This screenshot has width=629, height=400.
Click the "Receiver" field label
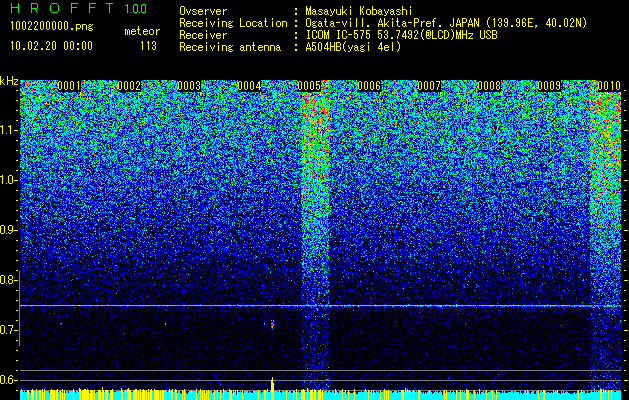[203, 36]
